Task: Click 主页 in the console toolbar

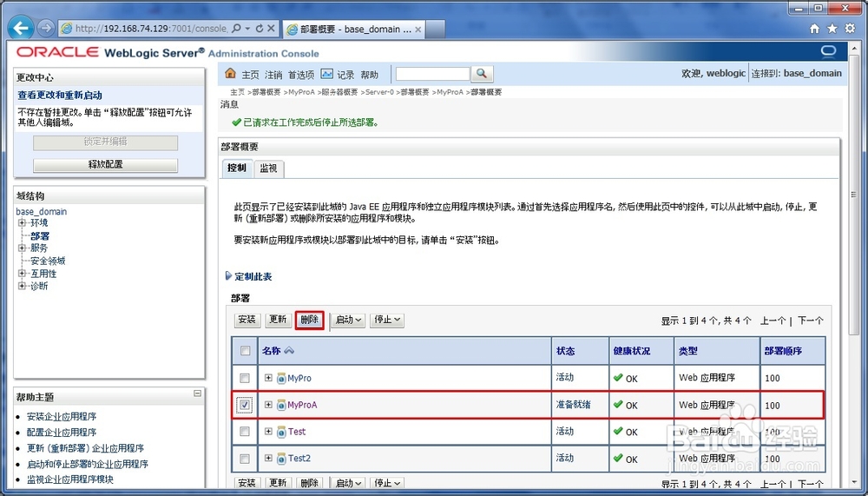Action: point(250,74)
